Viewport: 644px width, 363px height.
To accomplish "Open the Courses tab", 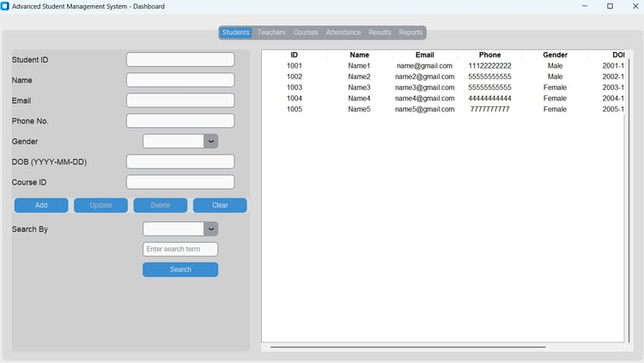I will pyautogui.click(x=306, y=32).
